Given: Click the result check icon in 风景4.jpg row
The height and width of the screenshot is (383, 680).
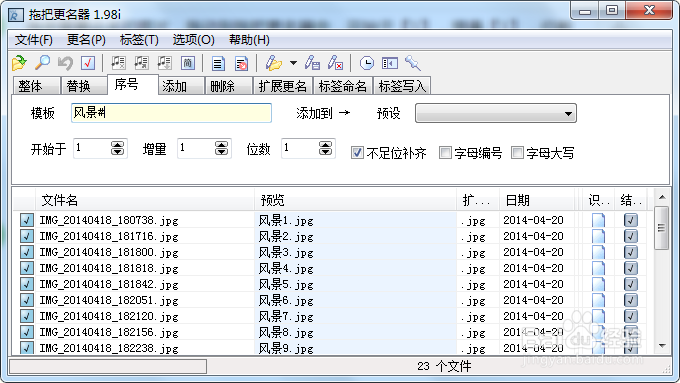Looking at the screenshot, I should 631,268.
